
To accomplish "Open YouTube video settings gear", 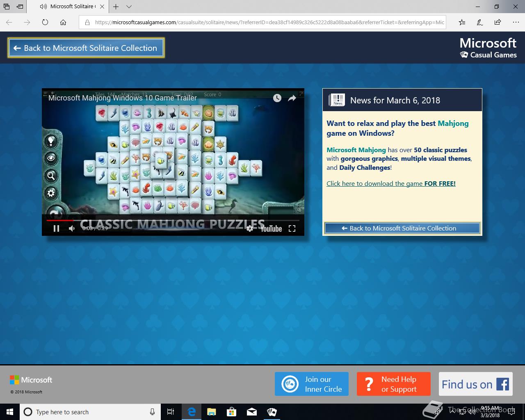I will [249, 228].
